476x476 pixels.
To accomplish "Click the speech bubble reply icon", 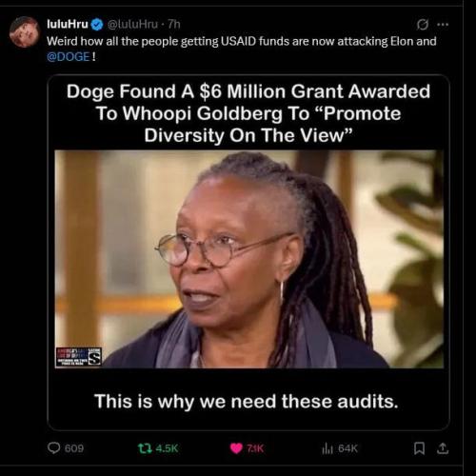I will (x=53, y=448).
